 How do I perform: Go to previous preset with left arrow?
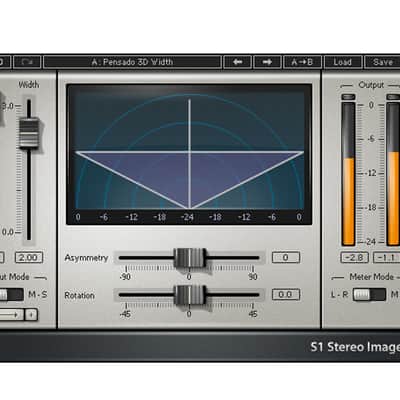pyautogui.click(x=237, y=62)
